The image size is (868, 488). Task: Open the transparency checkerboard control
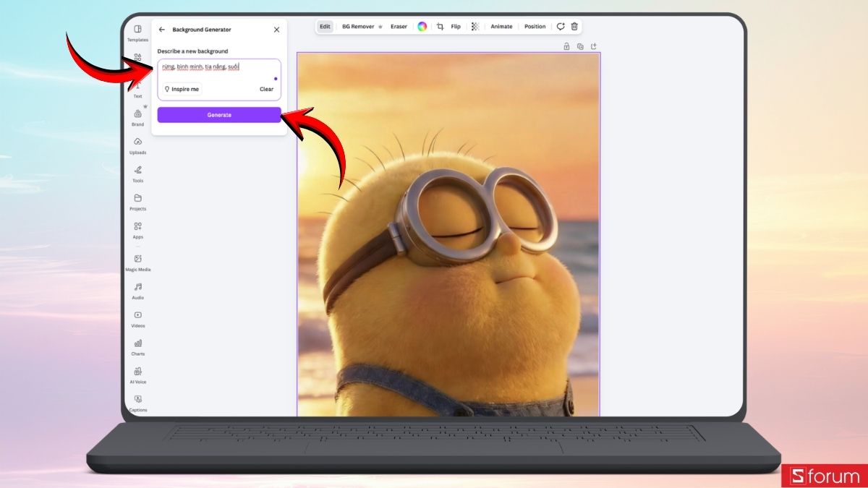(x=475, y=26)
